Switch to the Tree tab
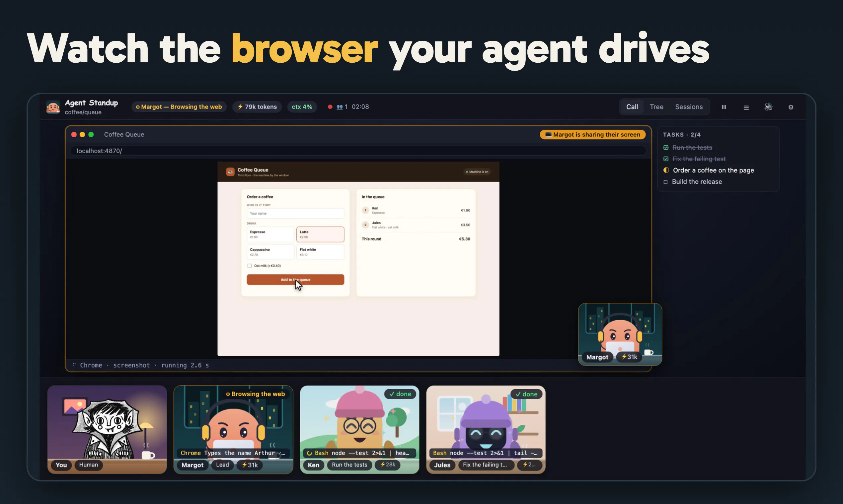 pyautogui.click(x=656, y=107)
